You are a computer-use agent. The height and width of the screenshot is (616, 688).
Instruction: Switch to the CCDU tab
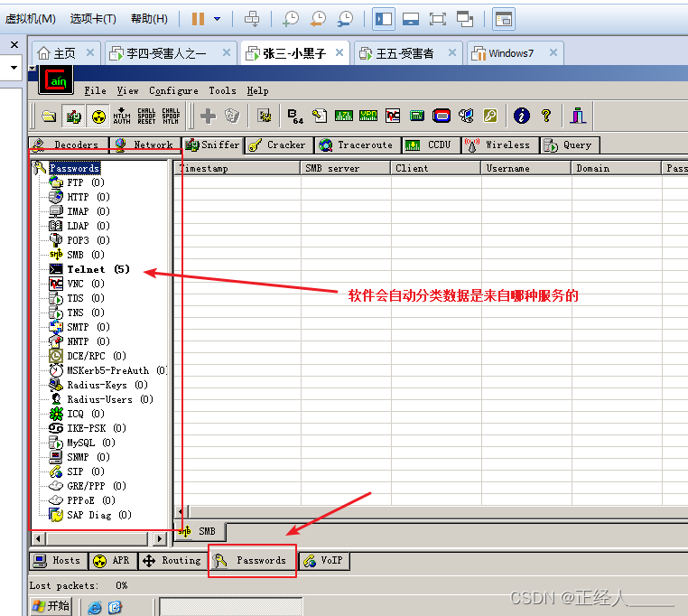click(x=431, y=145)
